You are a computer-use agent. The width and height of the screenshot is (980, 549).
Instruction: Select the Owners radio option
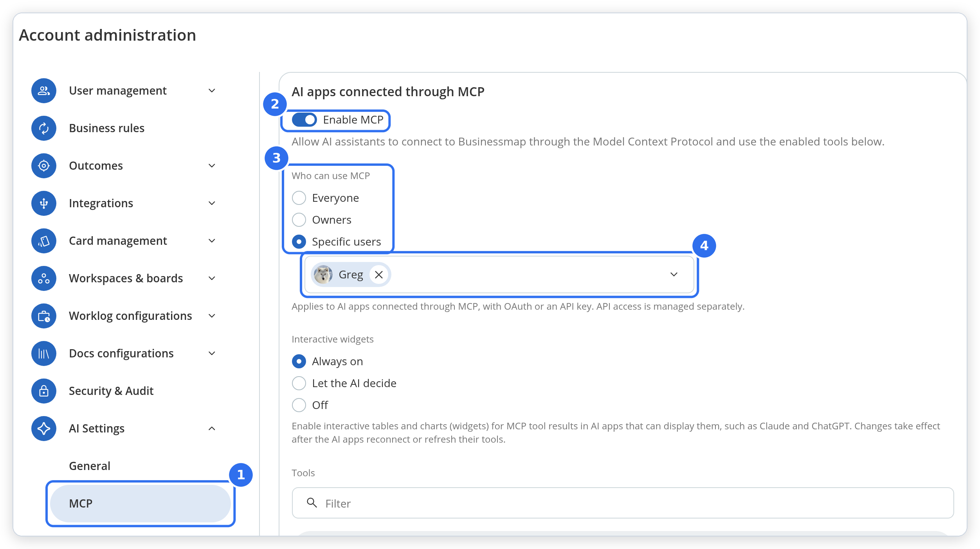point(299,220)
